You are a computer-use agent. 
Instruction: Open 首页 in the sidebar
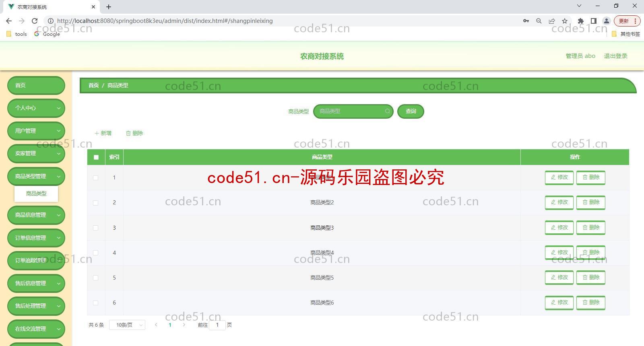36,85
